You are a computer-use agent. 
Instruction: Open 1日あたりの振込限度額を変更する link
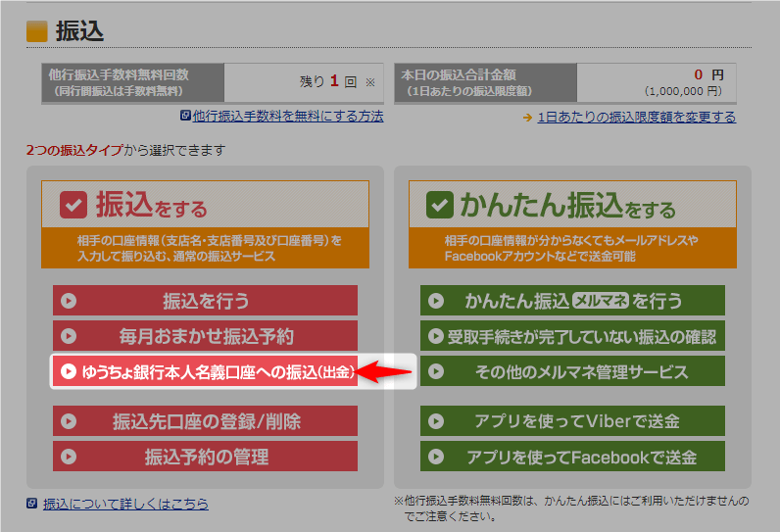[x=636, y=117]
